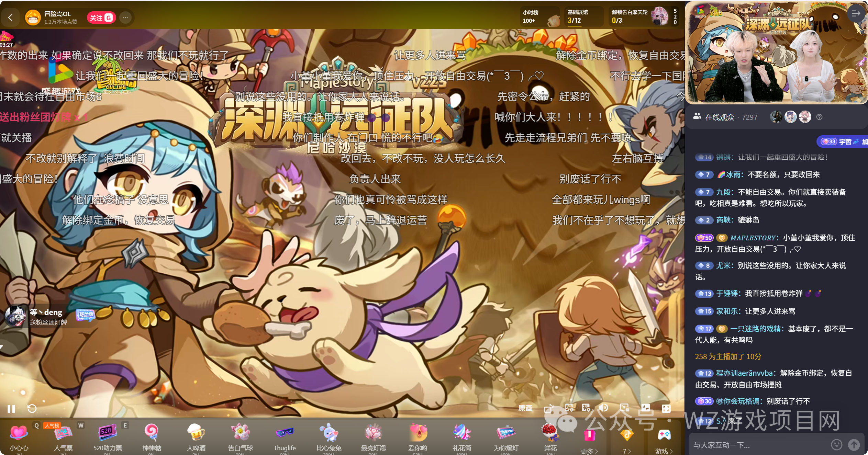This screenshot has height=455, width=868.
Task: Follow the streamer with the 关注 button
Action: click(101, 18)
